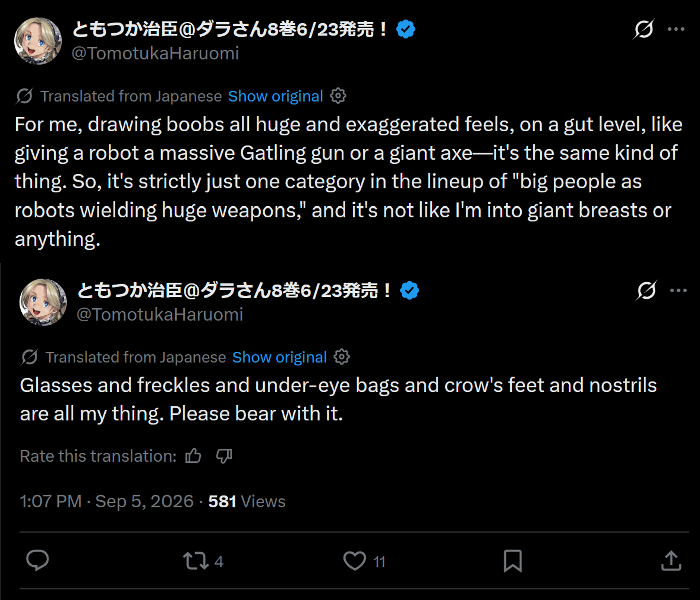The width and height of the screenshot is (700, 600).
Task: Open translation settings gear on first tweet
Action: (338, 96)
